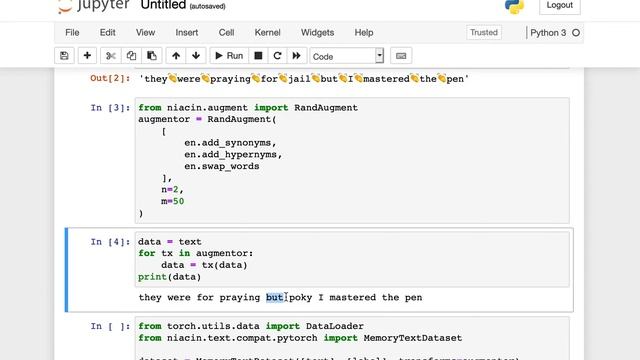Restart kernel and run all cells icon
640x360 pixels.
296,56
